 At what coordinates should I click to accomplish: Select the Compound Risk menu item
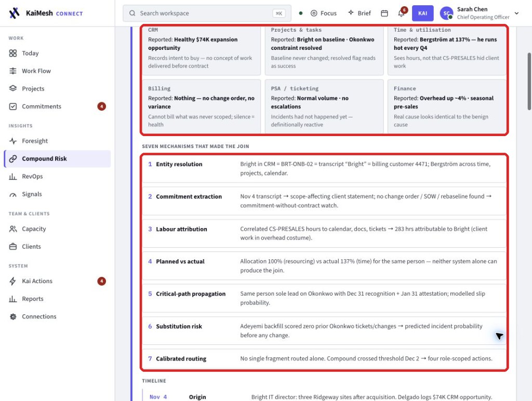pos(57,159)
